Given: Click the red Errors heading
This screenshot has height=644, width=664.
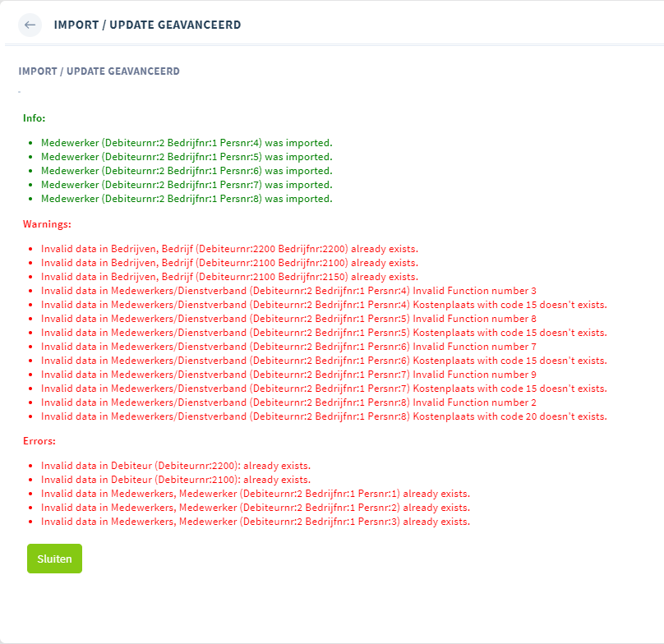Looking at the screenshot, I should (x=40, y=441).
